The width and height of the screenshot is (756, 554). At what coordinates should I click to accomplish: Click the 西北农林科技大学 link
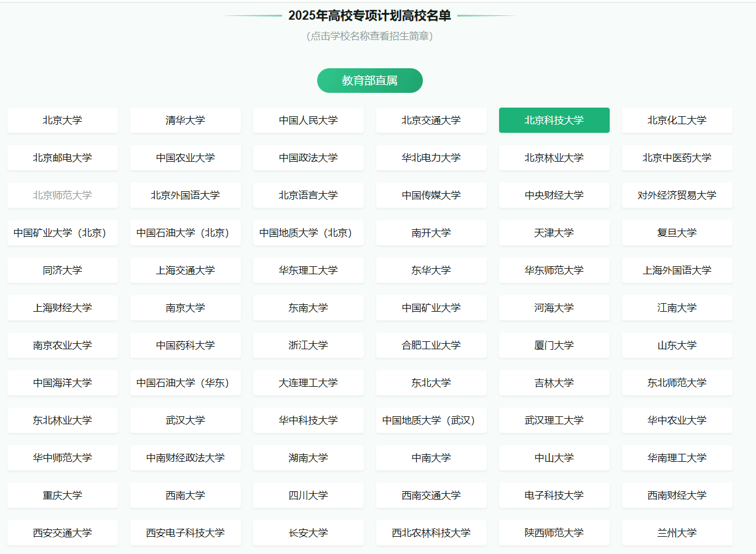pyautogui.click(x=431, y=533)
